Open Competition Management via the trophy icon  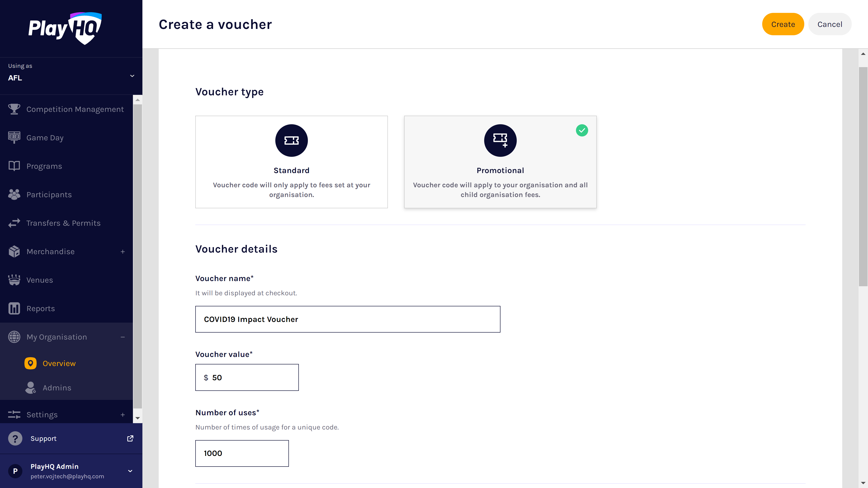coord(14,109)
